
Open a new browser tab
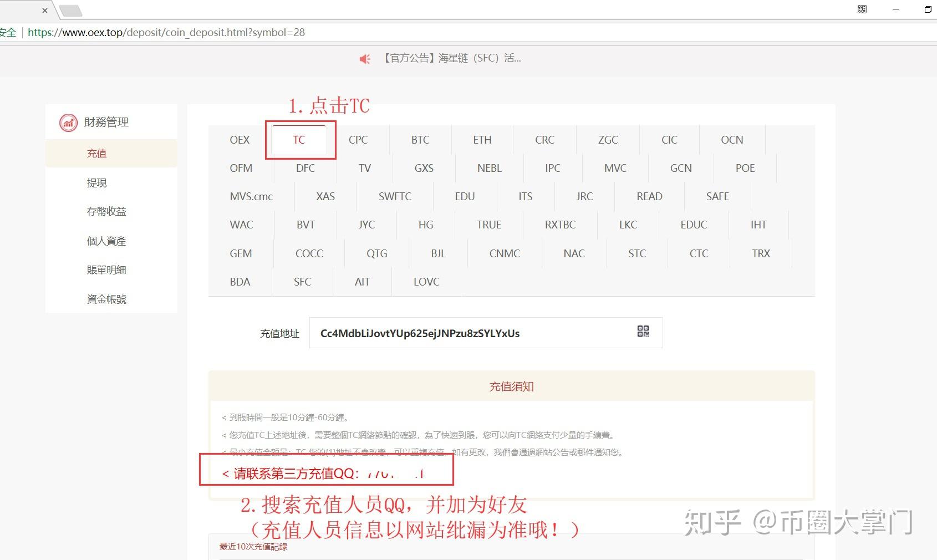(x=71, y=9)
